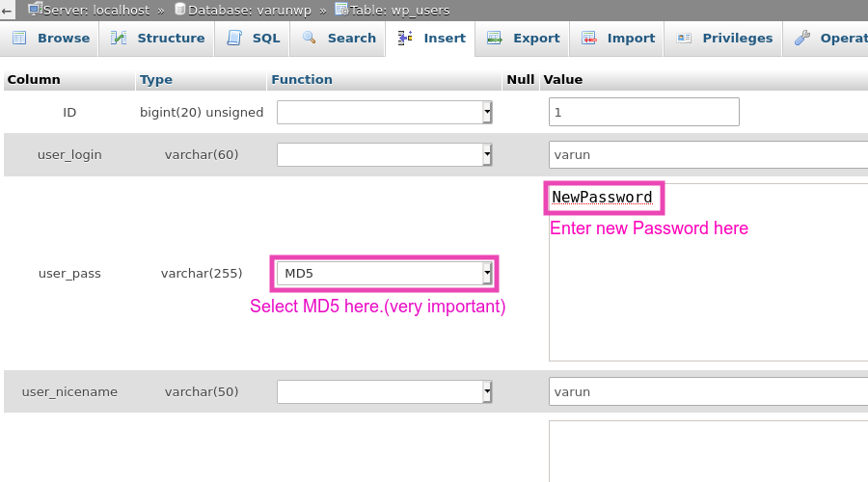Viewport: 868px width, 482px height.
Task: Click the Import icon
Action: [588, 39]
